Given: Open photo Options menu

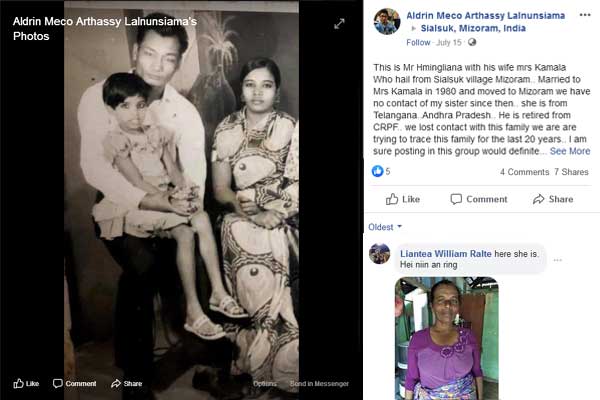Looking at the screenshot, I should pyautogui.click(x=264, y=384).
